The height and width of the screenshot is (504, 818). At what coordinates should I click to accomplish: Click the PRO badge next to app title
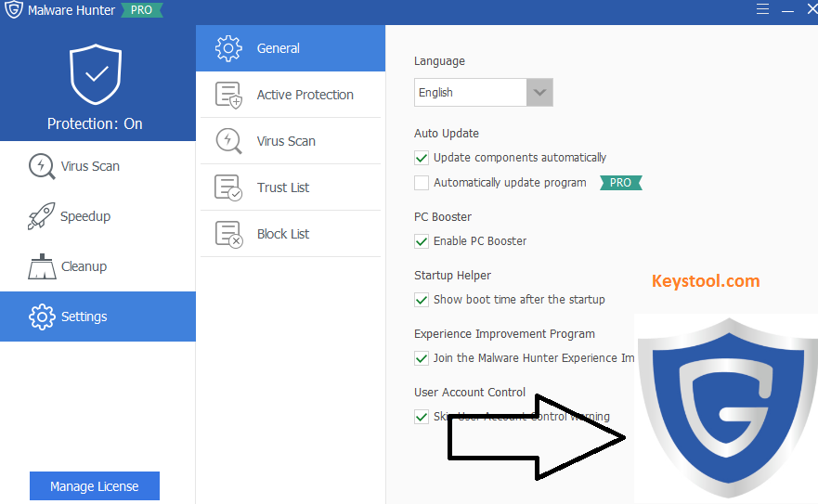click(142, 10)
